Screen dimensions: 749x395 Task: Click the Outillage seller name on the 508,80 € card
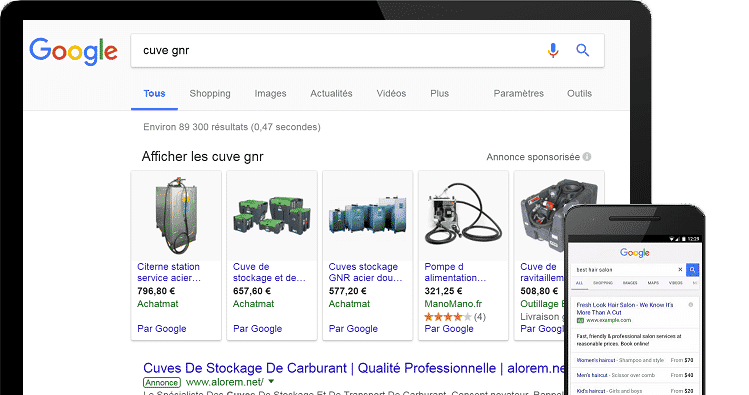tap(542, 304)
